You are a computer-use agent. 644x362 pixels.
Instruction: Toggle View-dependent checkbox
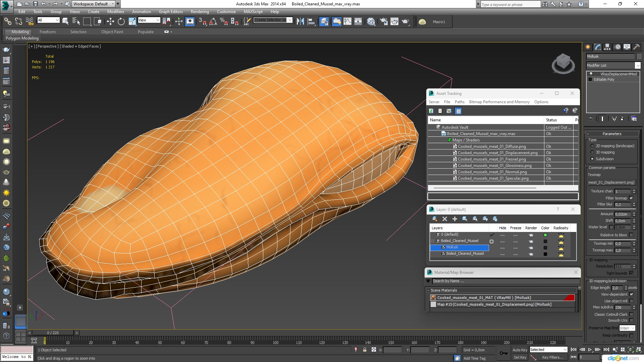tap(631, 294)
